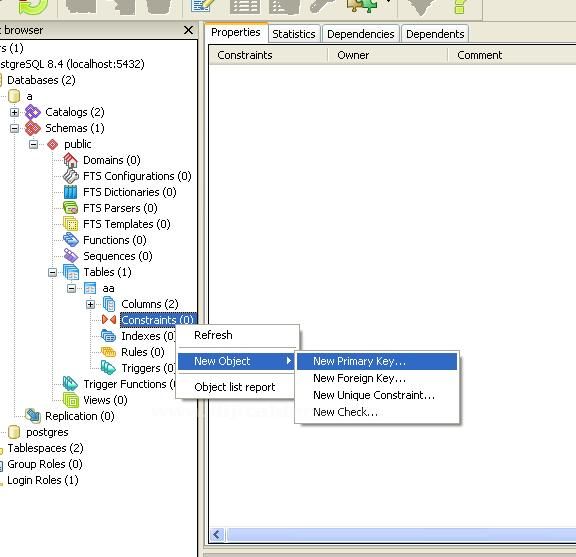Click the Catalogs node icon
576x557 pixels.
33,112
